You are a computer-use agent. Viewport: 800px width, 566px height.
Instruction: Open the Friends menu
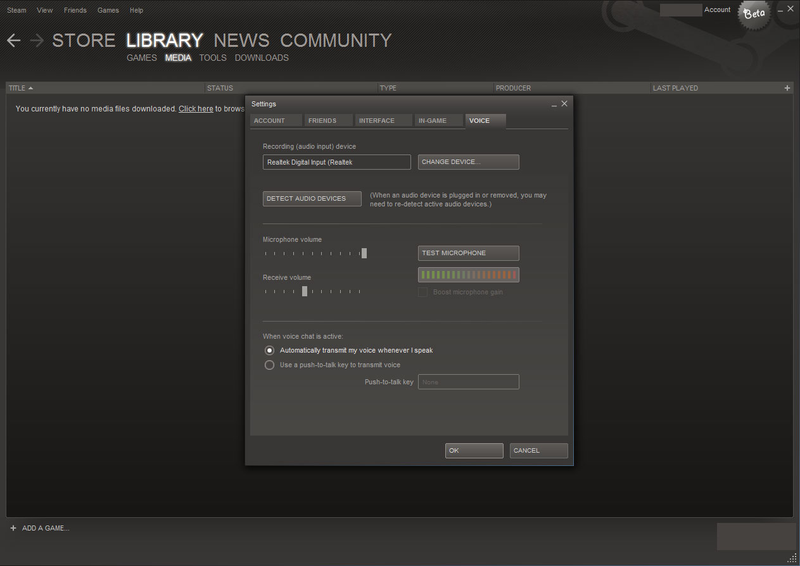pyautogui.click(x=75, y=10)
